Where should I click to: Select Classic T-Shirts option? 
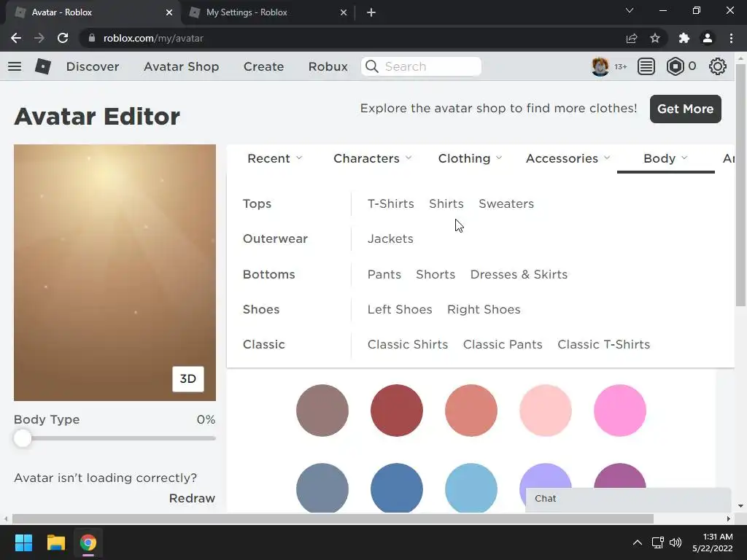click(603, 345)
